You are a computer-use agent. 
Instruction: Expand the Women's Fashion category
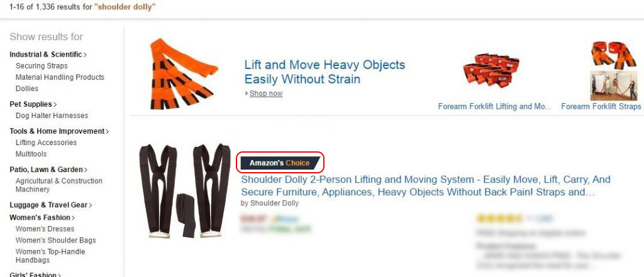(x=42, y=217)
